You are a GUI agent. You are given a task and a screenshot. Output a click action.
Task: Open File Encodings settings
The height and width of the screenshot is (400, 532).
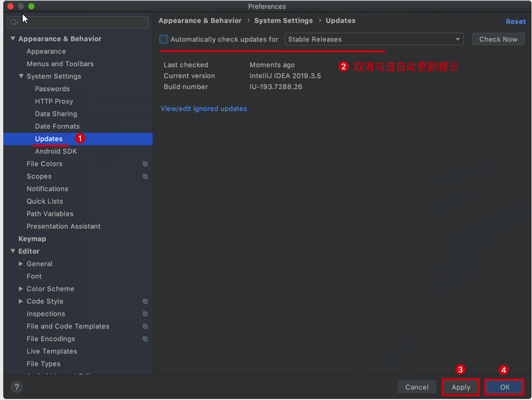pyautogui.click(x=51, y=339)
